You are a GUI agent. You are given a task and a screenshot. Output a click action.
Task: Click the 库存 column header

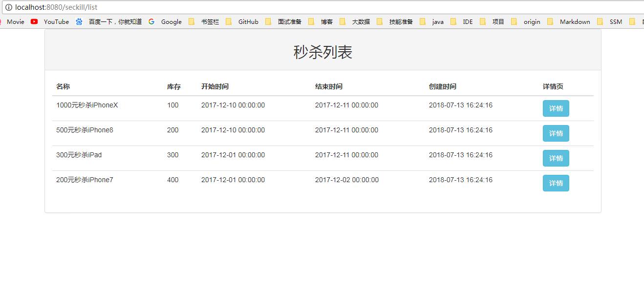point(174,86)
